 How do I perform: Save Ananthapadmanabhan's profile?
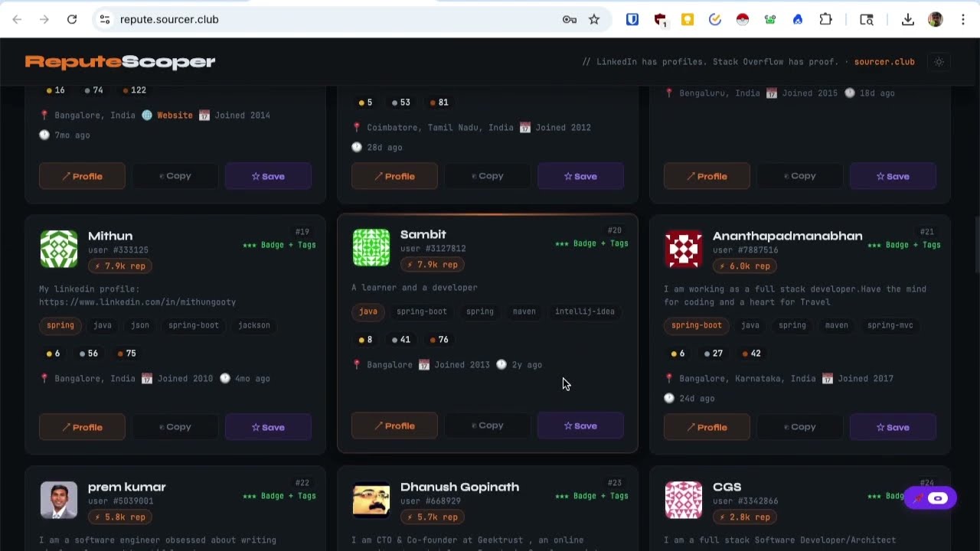tap(893, 427)
